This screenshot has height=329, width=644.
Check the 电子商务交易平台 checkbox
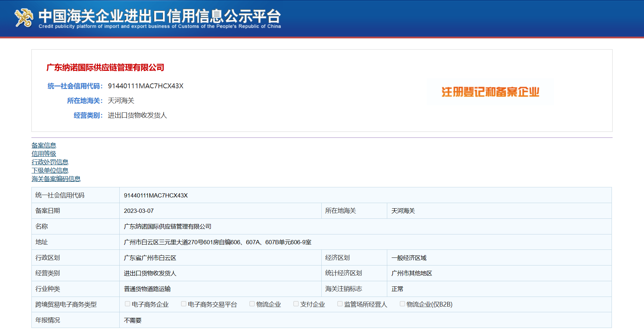184,304
